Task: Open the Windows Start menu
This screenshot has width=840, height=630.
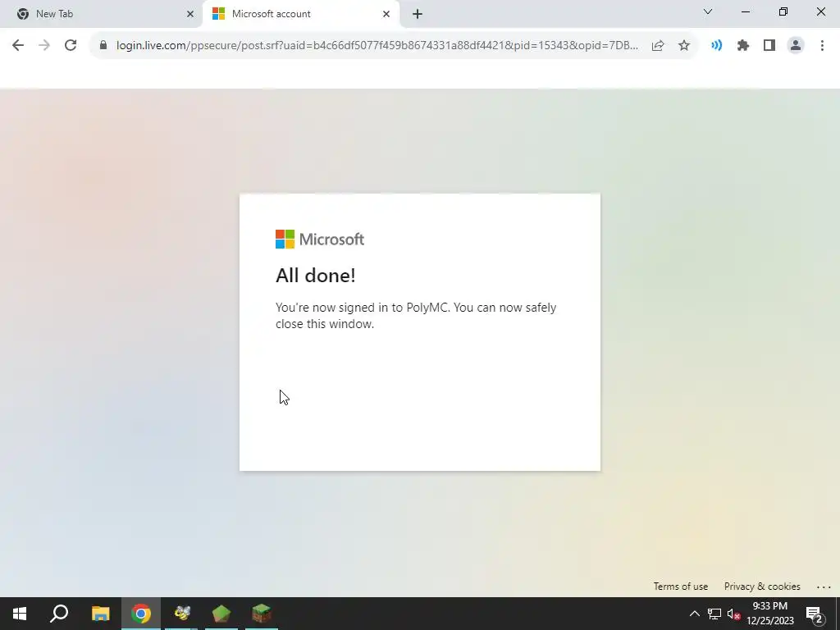Action: (20, 614)
